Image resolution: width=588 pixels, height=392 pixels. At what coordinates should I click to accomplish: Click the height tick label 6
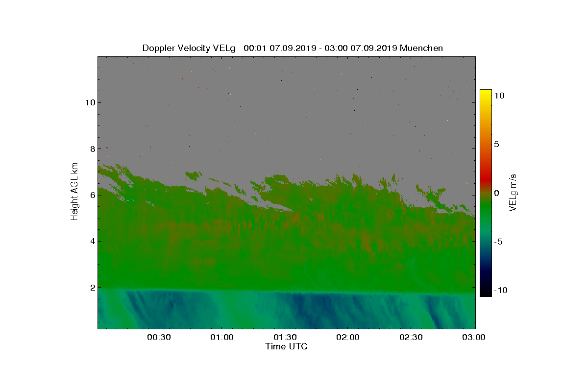click(x=92, y=195)
